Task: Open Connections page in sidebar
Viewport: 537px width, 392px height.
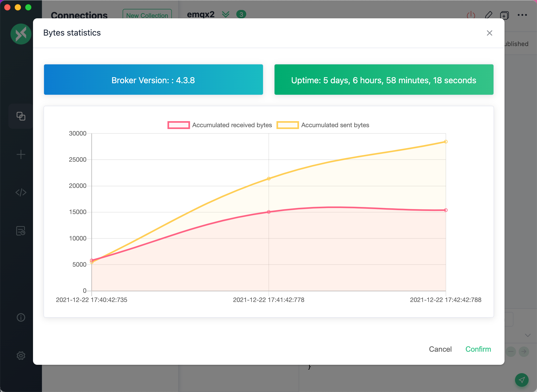Action: click(21, 116)
